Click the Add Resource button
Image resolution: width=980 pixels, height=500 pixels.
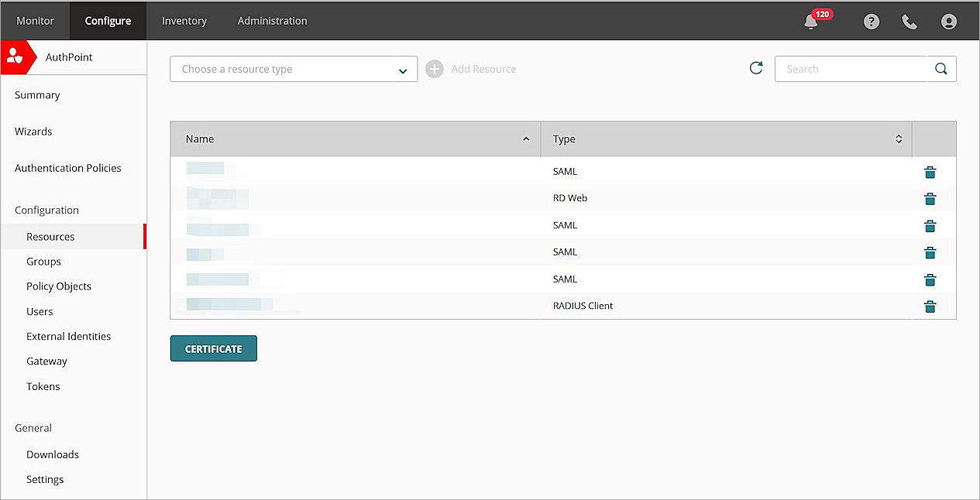point(471,69)
